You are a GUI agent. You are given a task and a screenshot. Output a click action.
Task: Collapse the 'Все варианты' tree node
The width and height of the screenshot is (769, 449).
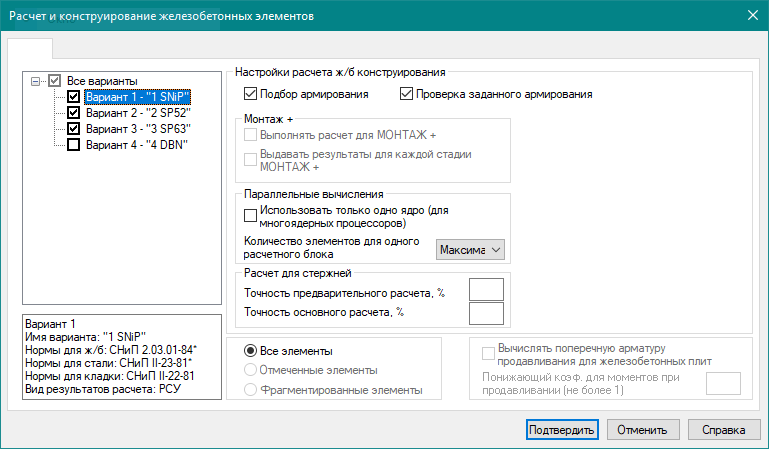[x=37, y=81]
